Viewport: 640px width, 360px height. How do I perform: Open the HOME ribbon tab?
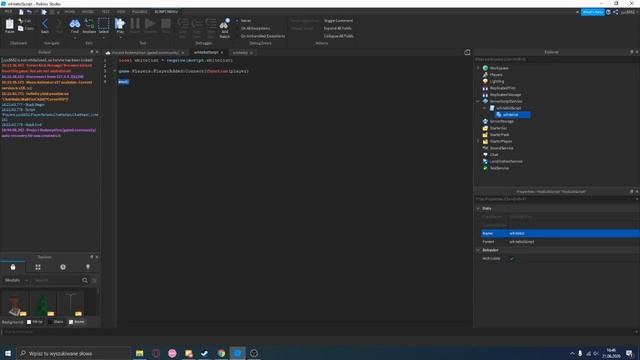tap(70, 12)
